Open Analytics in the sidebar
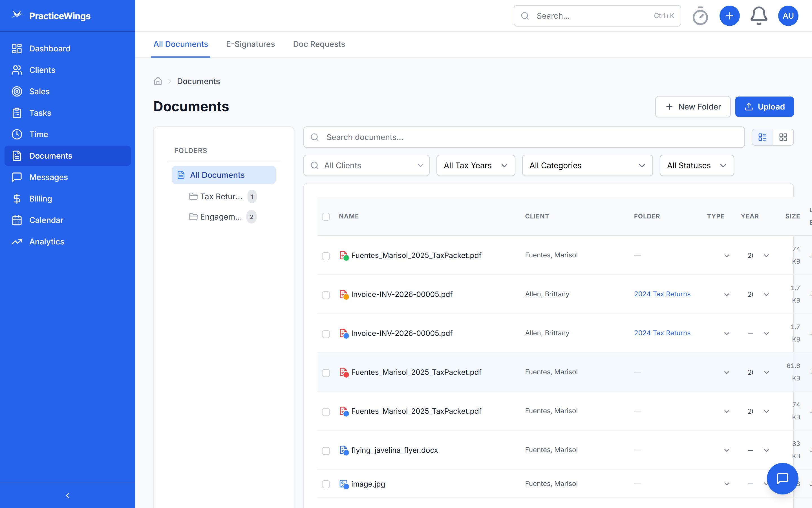Screen dimensions: 812x508 tap(67, 242)
